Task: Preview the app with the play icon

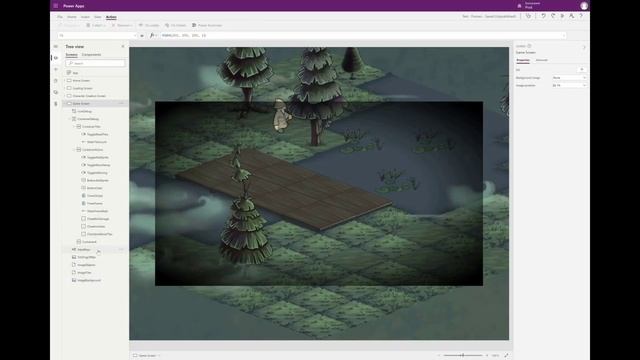Action: coord(562,16)
